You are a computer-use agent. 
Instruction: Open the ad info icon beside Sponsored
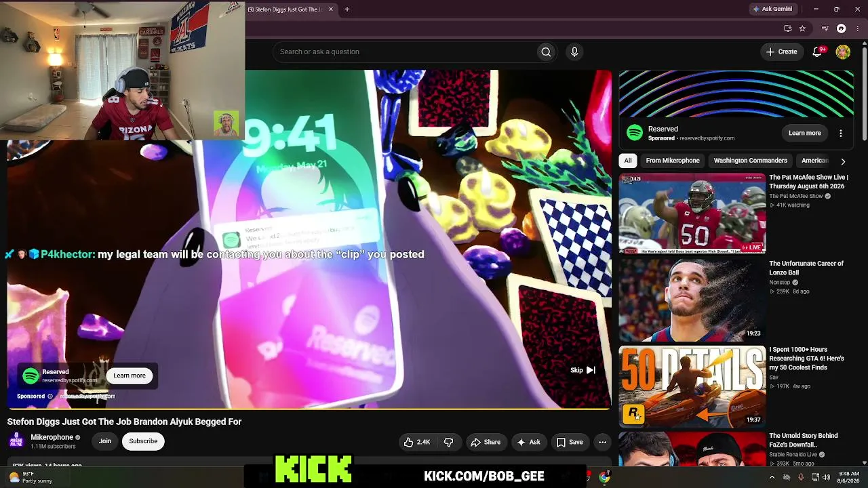tap(50, 396)
